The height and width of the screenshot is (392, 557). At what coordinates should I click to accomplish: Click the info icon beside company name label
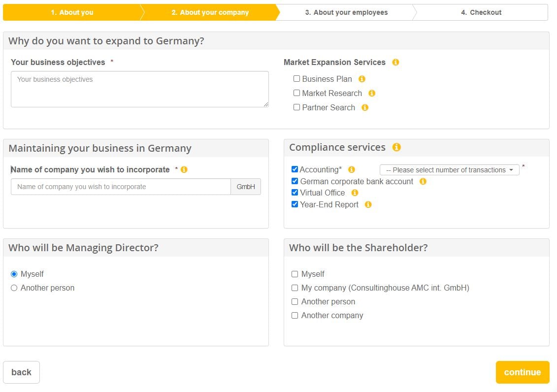pos(184,169)
